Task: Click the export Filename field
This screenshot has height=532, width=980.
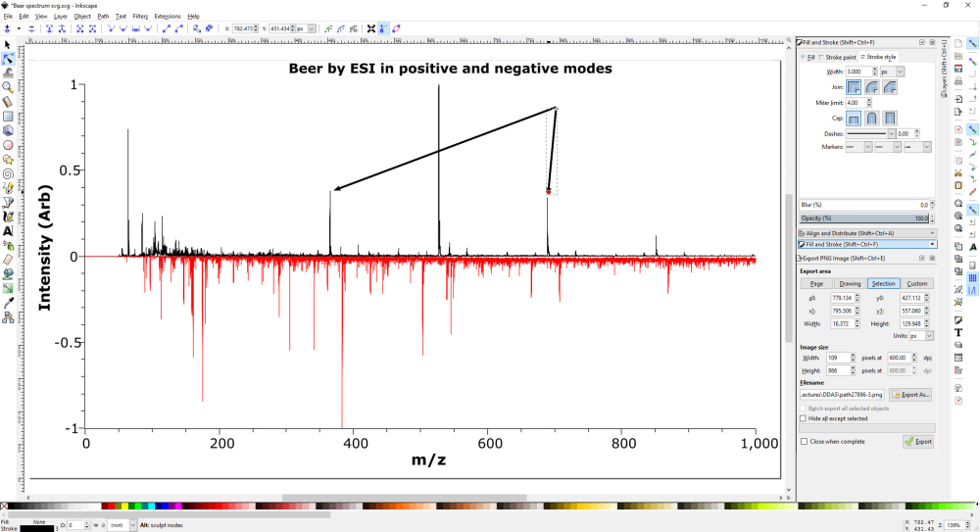Action: [842, 395]
